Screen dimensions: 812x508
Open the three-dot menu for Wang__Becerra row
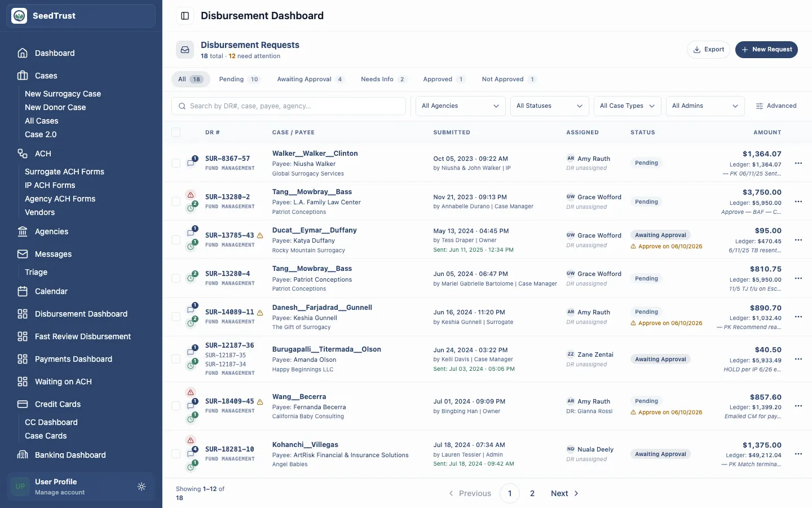(798, 406)
